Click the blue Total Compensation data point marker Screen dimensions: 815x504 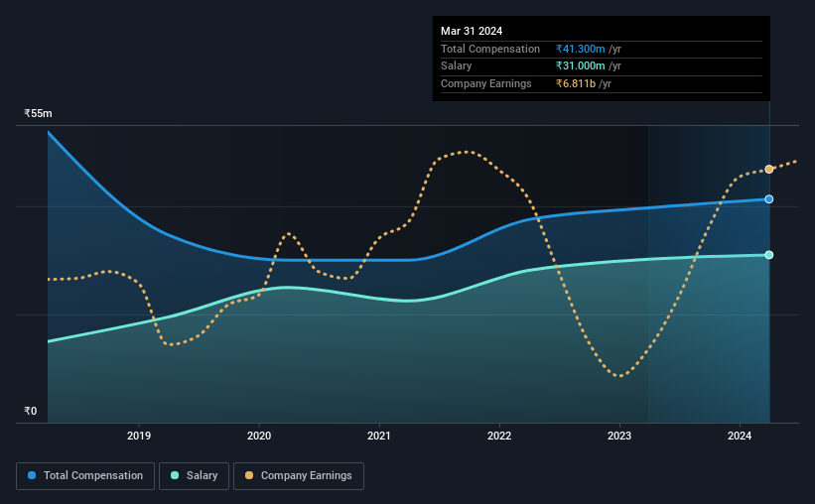pos(768,199)
